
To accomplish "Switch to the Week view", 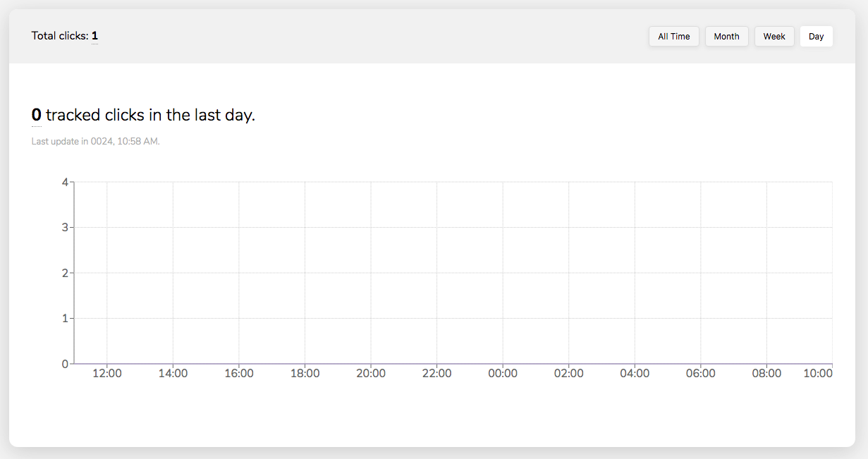I will pyautogui.click(x=774, y=36).
